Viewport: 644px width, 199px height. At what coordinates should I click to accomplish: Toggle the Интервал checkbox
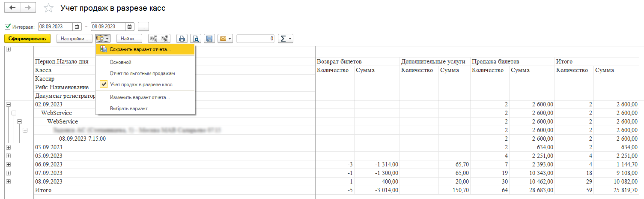(x=8, y=27)
